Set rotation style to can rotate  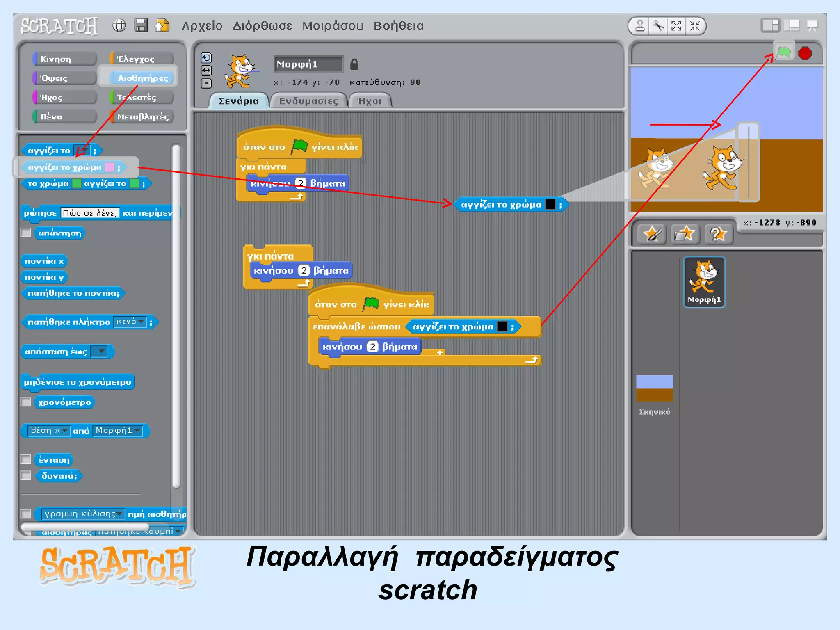click(x=206, y=58)
